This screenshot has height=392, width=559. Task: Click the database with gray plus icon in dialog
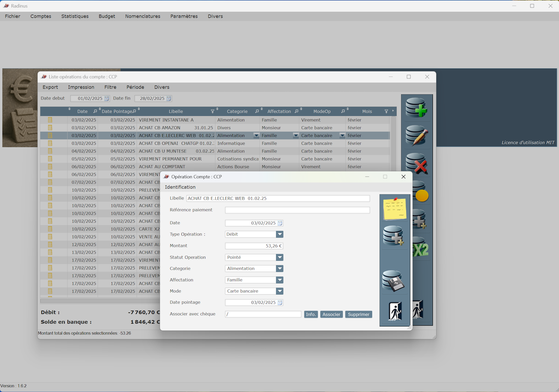click(393, 236)
